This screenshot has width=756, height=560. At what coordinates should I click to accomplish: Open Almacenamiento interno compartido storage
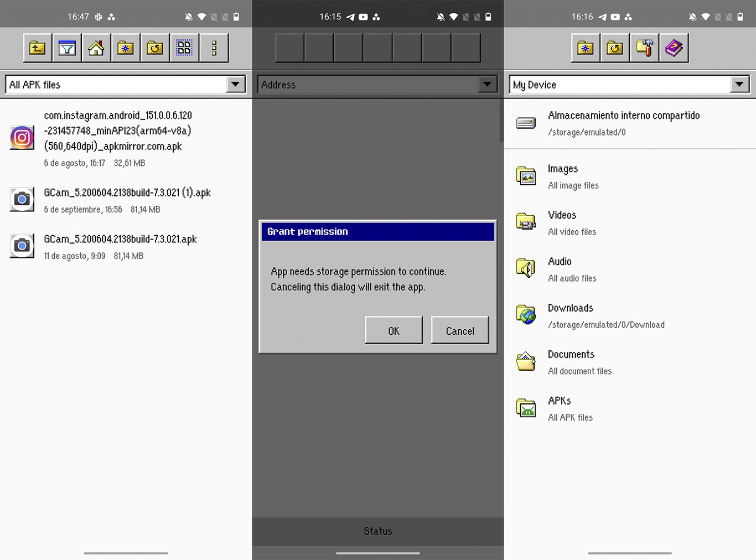click(x=623, y=123)
